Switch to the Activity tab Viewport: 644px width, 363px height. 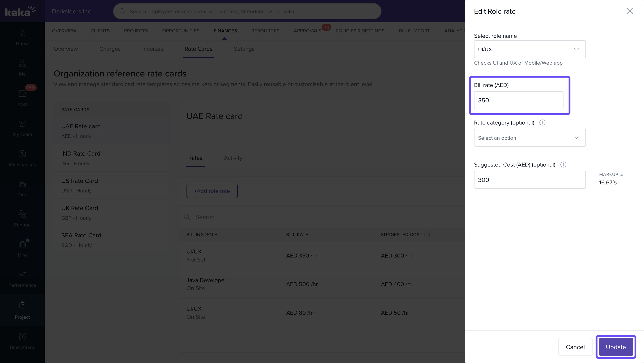click(x=233, y=158)
